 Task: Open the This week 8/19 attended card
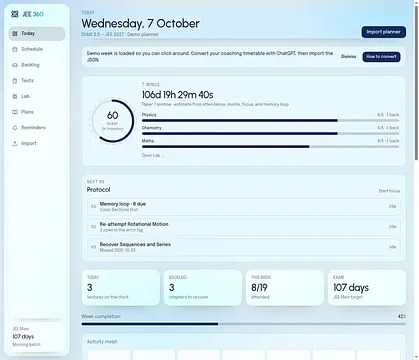click(285, 288)
